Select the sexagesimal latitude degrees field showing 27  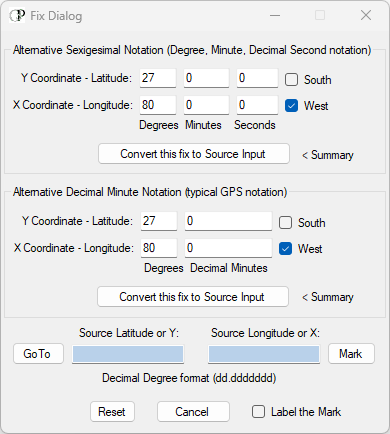tap(158, 78)
